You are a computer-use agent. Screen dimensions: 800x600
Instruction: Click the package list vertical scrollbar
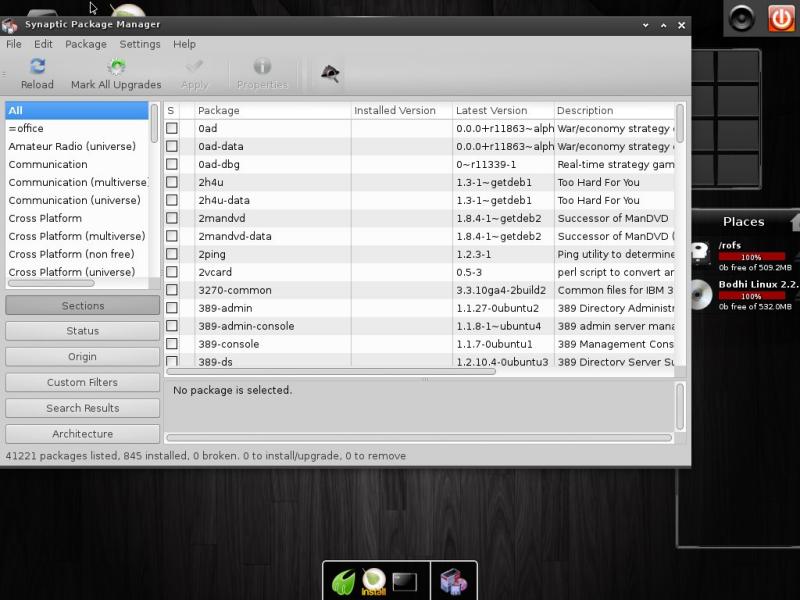click(680, 123)
